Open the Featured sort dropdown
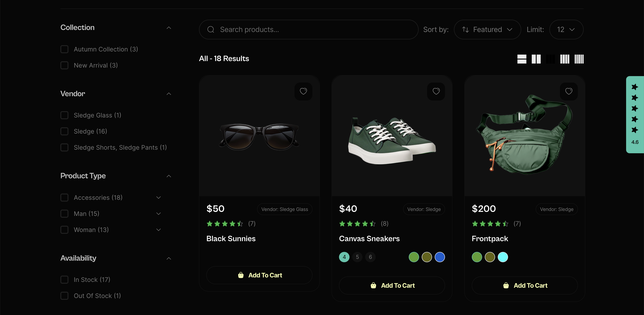This screenshot has width=644, height=315. [x=487, y=30]
